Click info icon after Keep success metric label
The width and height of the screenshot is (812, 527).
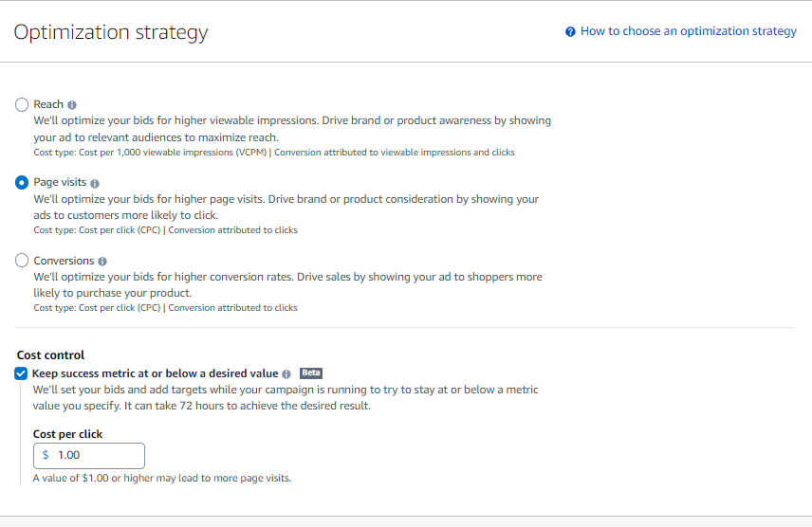(286, 374)
